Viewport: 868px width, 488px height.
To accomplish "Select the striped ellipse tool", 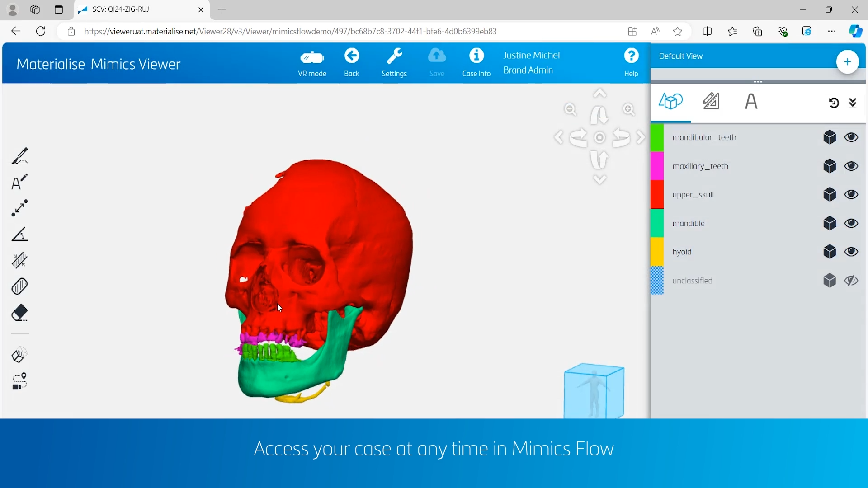I will coord(19,286).
